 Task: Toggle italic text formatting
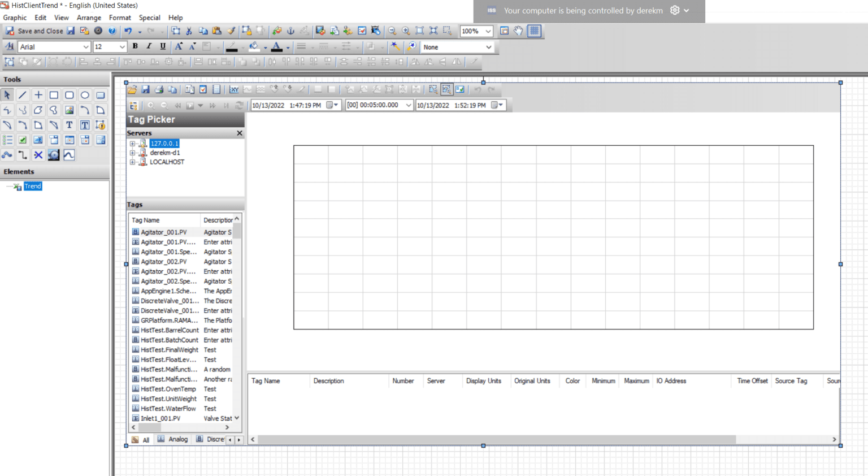(149, 46)
